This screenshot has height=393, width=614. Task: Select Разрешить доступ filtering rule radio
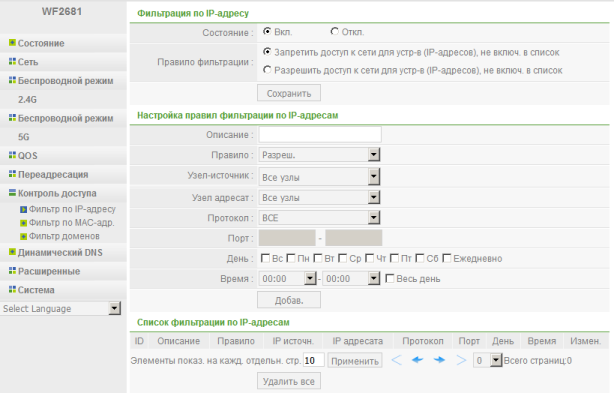point(267,70)
